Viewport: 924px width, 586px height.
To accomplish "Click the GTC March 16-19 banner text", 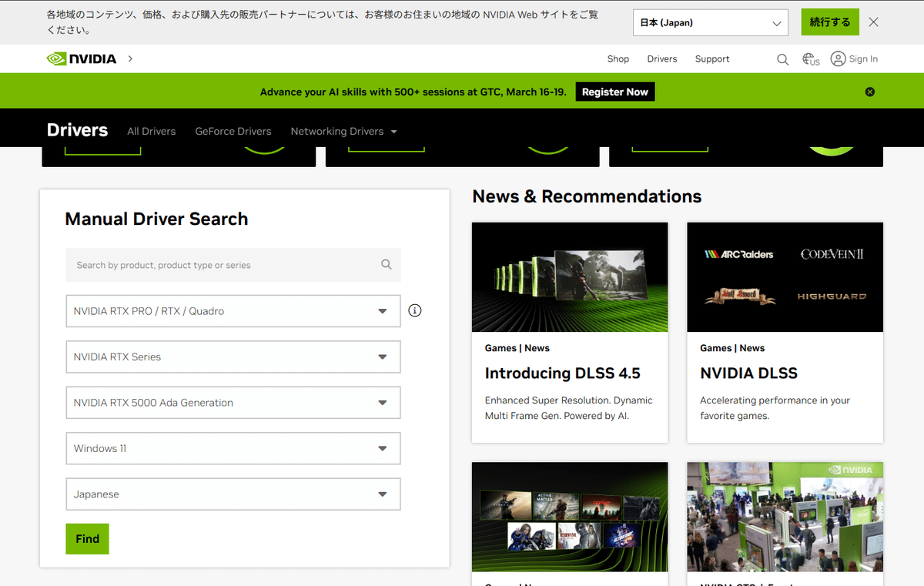I will tap(413, 92).
